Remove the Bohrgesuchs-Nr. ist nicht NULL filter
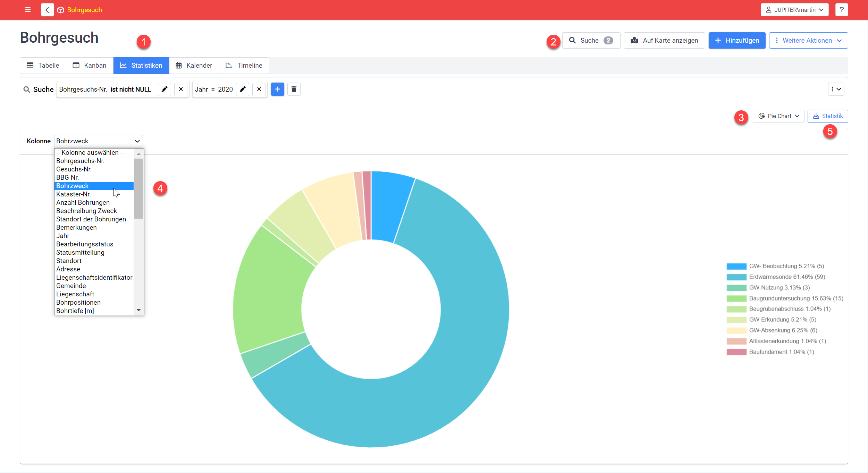This screenshot has width=868, height=473. (181, 89)
